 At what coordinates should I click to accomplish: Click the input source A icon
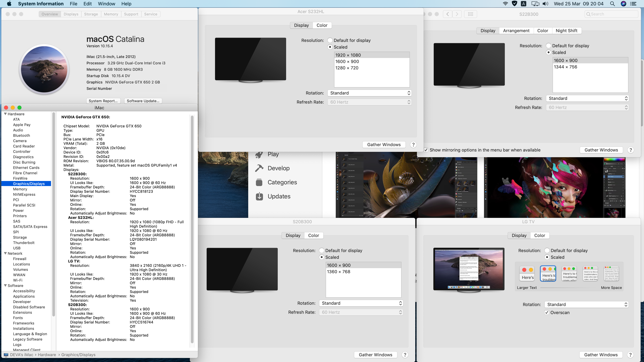[x=523, y=4]
